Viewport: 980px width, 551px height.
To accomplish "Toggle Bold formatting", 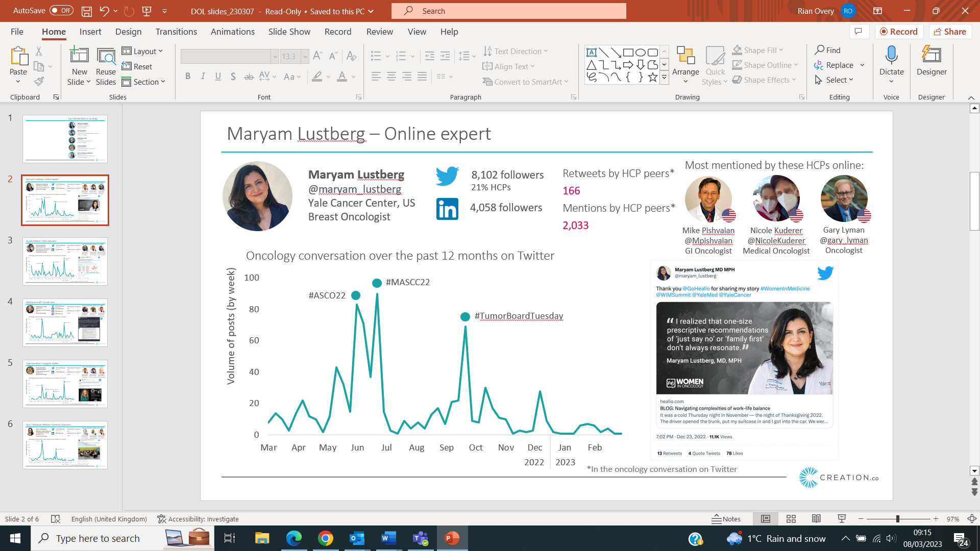I will pos(188,77).
